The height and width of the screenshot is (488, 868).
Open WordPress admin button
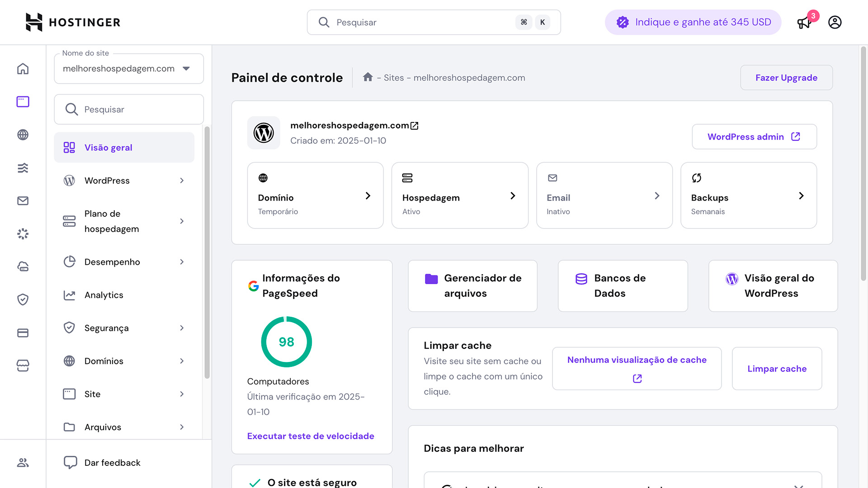coord(754,136)
